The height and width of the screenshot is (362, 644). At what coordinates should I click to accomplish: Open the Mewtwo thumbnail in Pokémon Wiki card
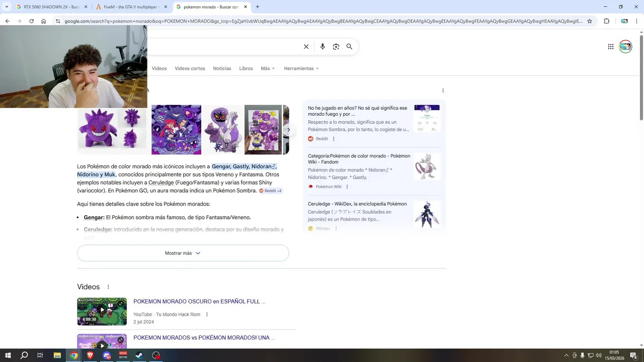(x=427, y=166)
